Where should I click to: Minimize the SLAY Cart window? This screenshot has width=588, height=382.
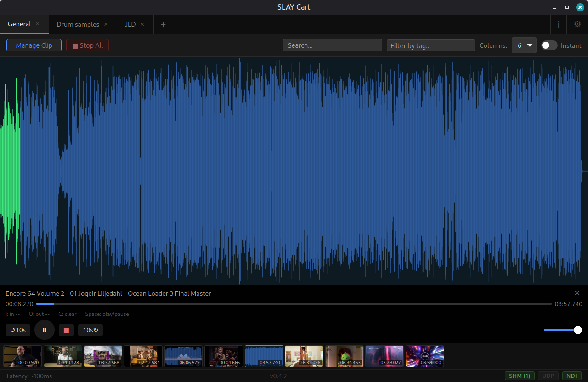pos(554,7)
